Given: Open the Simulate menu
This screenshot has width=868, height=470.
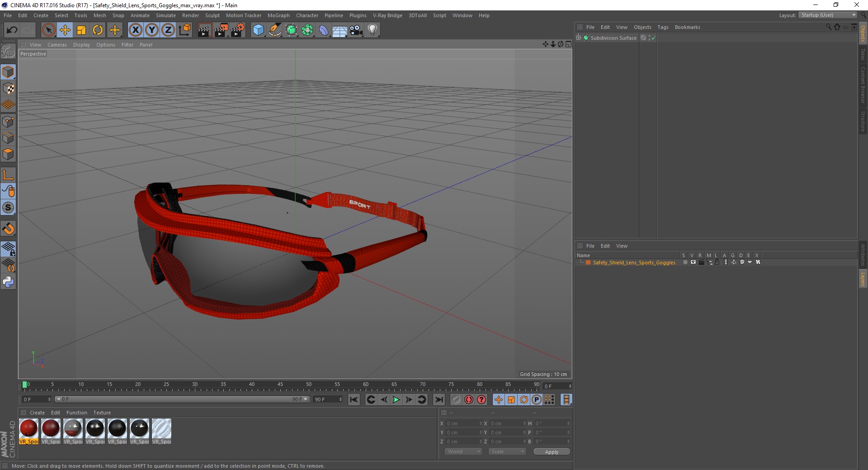Looking at the screenshot, I should click(x=166, y=15).
